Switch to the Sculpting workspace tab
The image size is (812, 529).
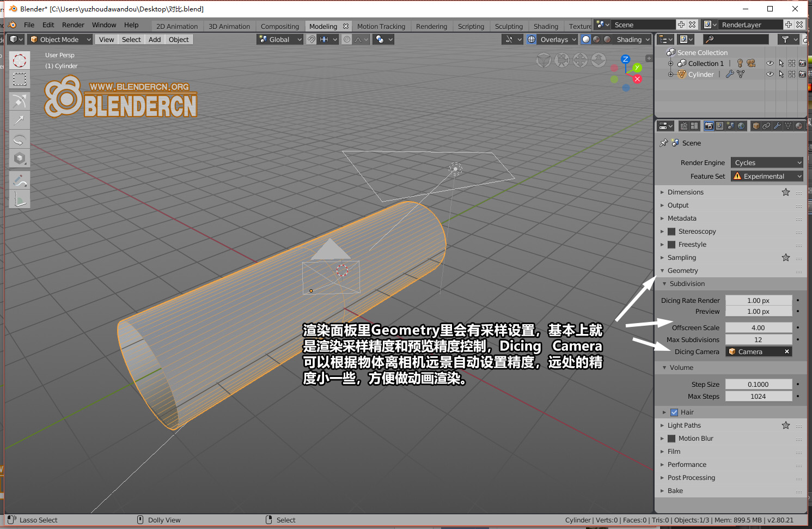(x=509, y=26)
